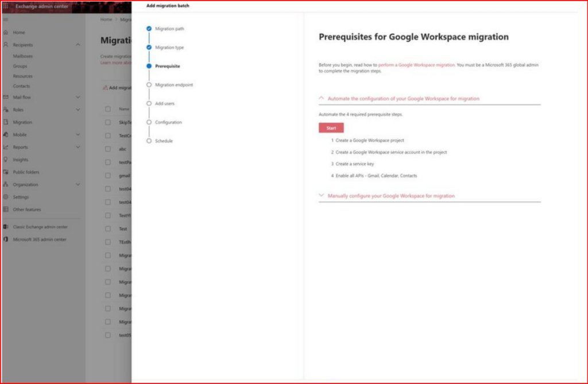Open Groups under Recipients
588x384 pixels.
[x=20, y=66]
